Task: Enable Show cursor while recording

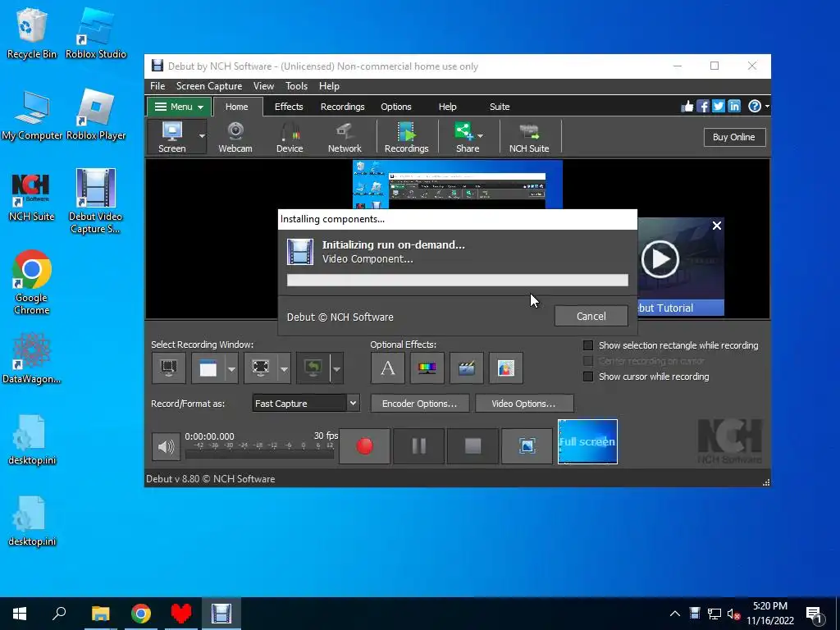Action: click(588, 377)
